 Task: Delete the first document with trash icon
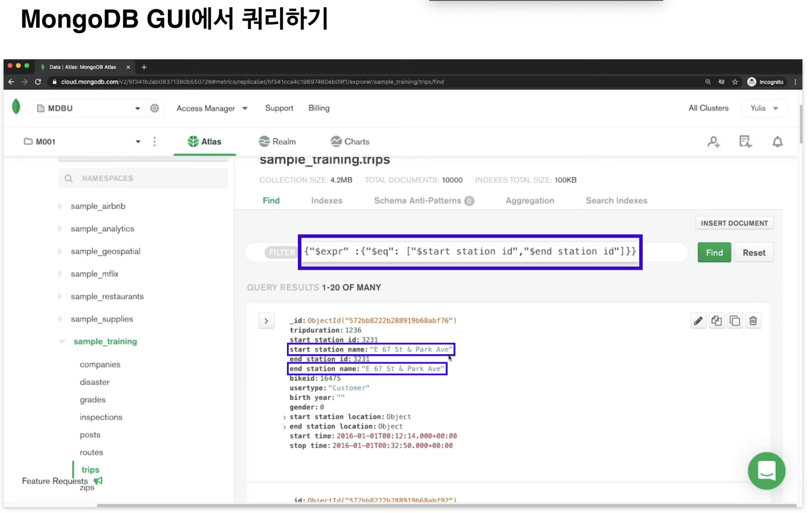tap(753, 321)
